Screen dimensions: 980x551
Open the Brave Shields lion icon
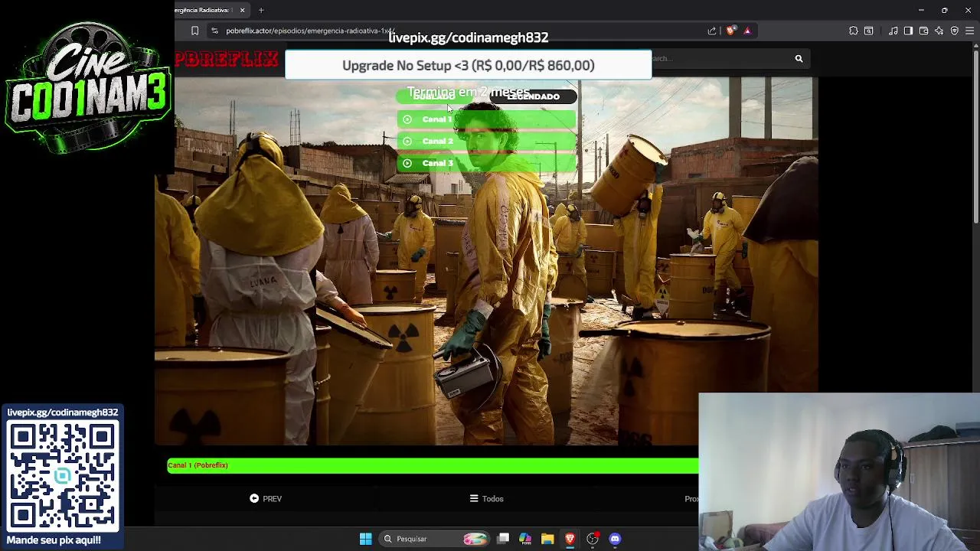tap(730, 31)
